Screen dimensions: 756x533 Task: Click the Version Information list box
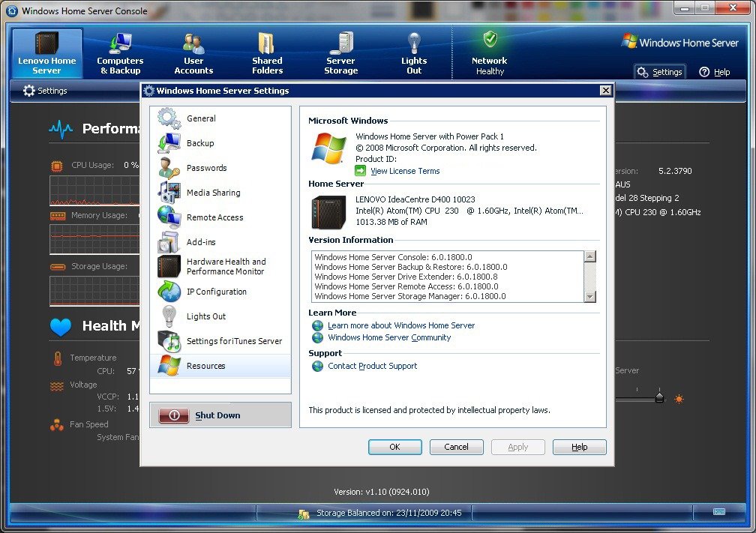(x=454, y=277)
